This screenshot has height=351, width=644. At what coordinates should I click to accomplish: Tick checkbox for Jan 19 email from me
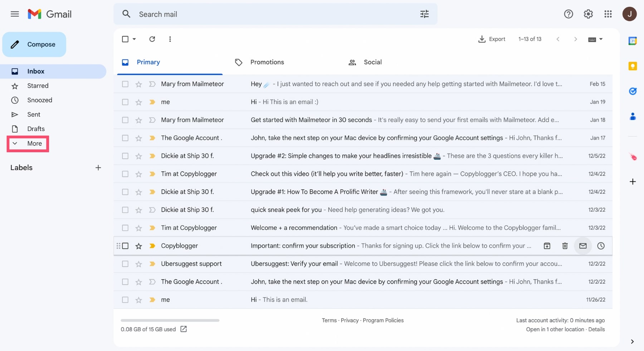[125, 102]
